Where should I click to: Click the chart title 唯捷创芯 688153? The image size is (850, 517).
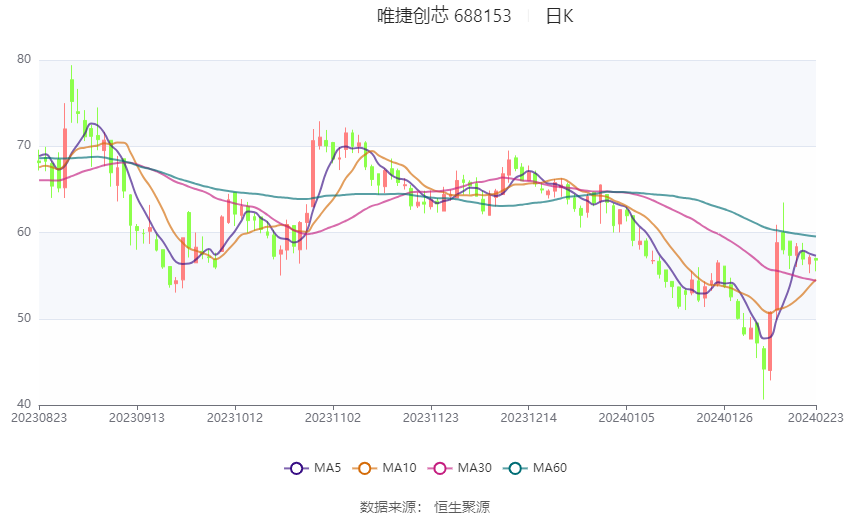tap(444, 16)
